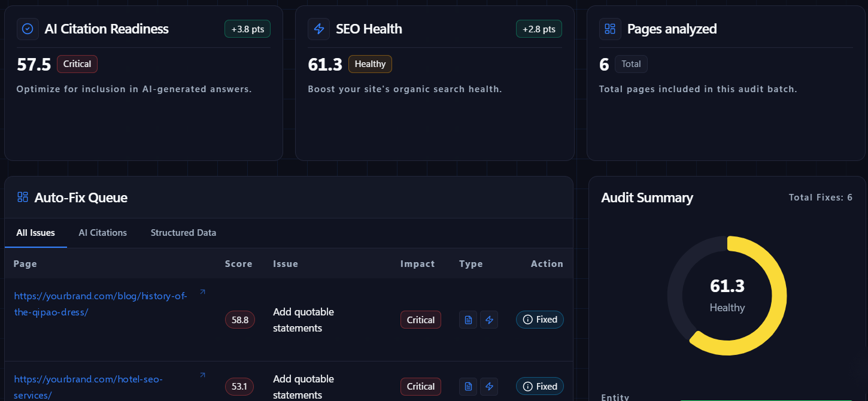
Task: Click the Entity label in Audit Summary
Action: (615, 397)
